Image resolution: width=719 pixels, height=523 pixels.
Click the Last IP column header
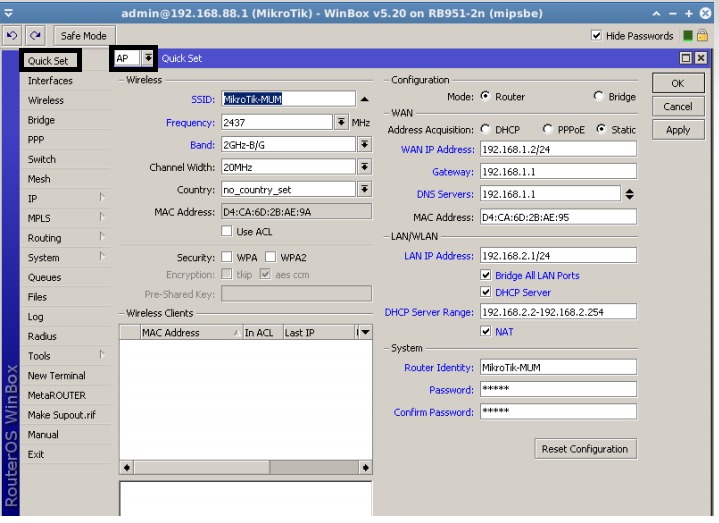[x=319, y=333]
